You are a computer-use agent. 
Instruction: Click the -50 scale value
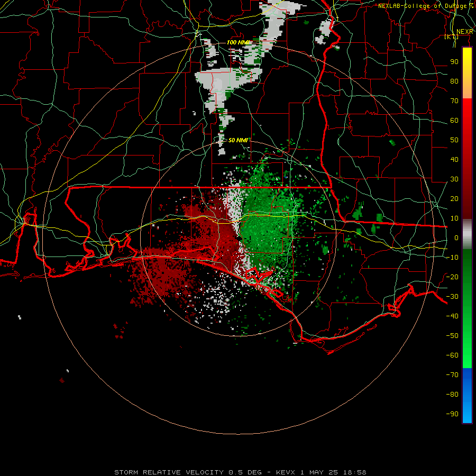(452, 336)
